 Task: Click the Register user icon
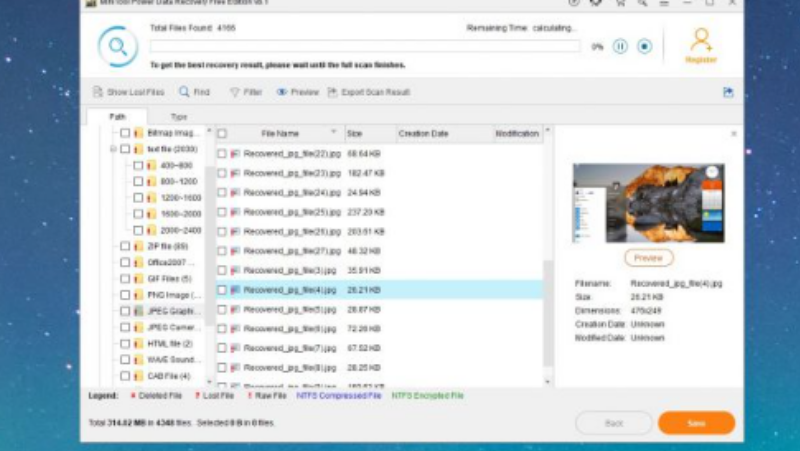coord(701,41)
